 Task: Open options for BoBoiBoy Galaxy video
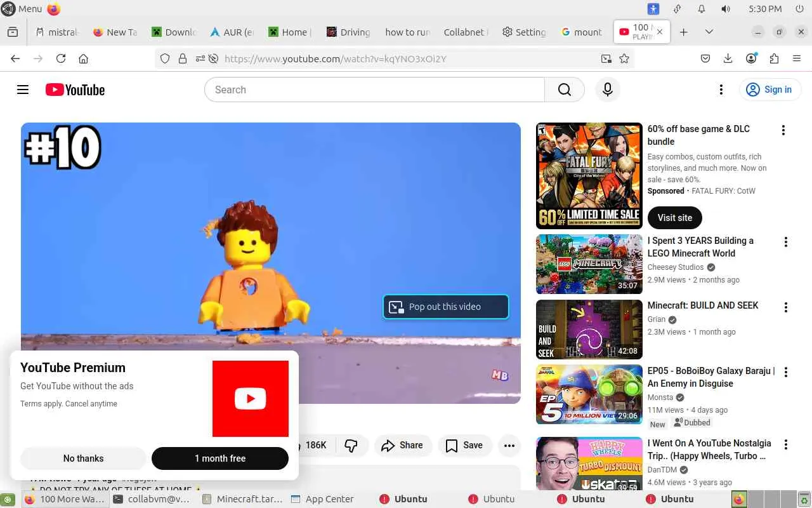click(786, 372)
